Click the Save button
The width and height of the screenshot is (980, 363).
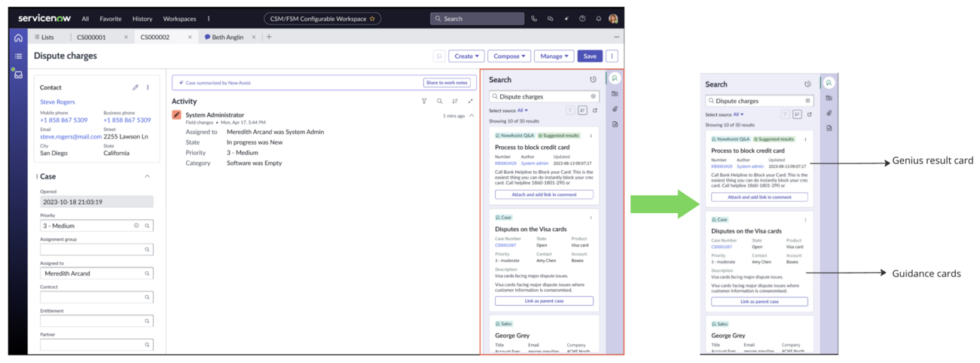[590, 56]
